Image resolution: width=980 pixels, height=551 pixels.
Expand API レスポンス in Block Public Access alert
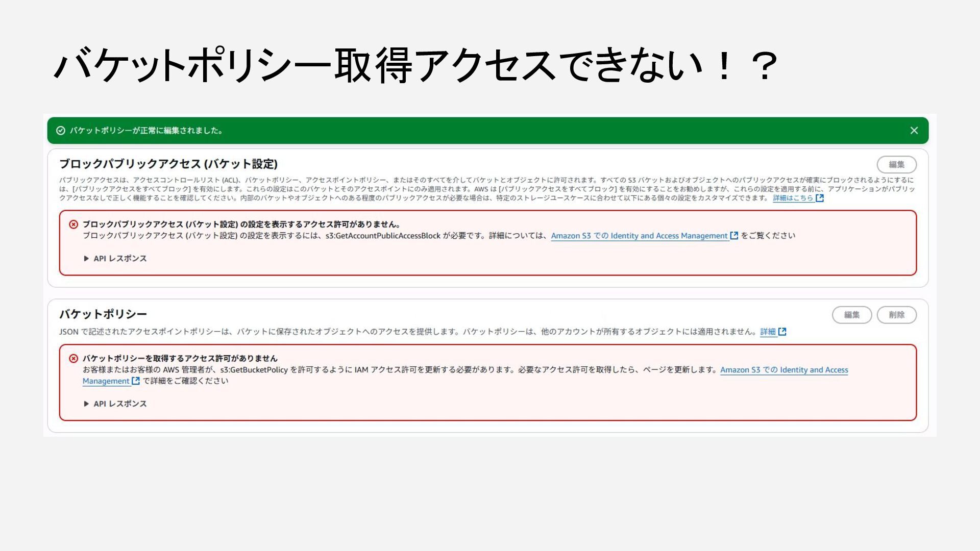pyautogui.click(x=115, y=259)
